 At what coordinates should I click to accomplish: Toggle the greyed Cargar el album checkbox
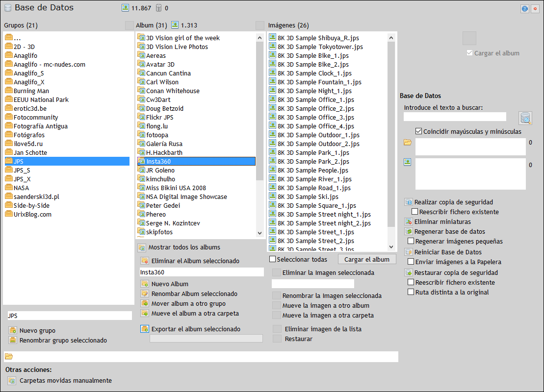coord(469,53)
